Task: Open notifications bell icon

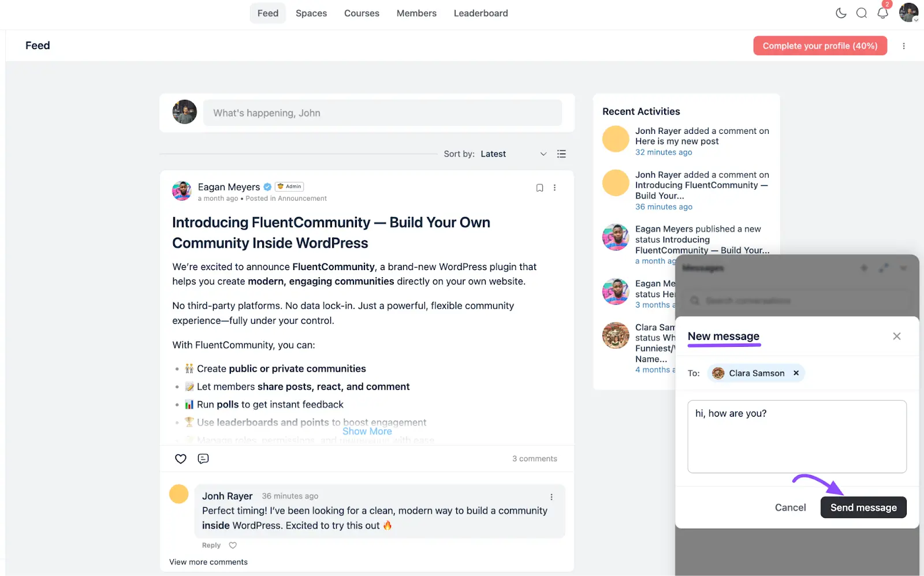Action: [x=882, y=13]
